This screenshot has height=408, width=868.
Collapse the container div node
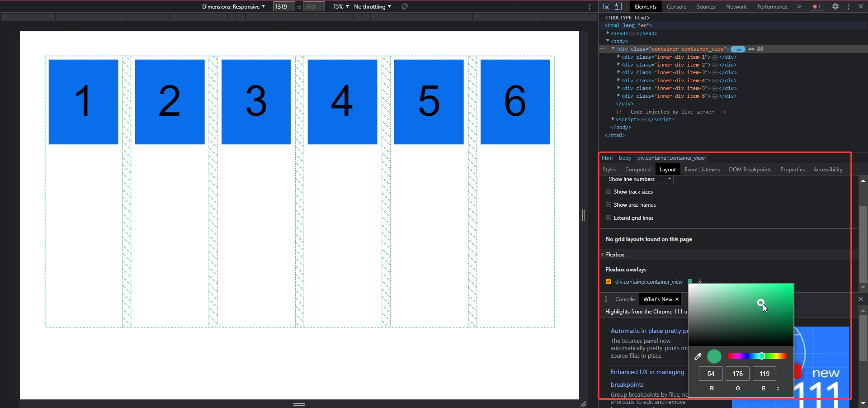tap(613, 48)
